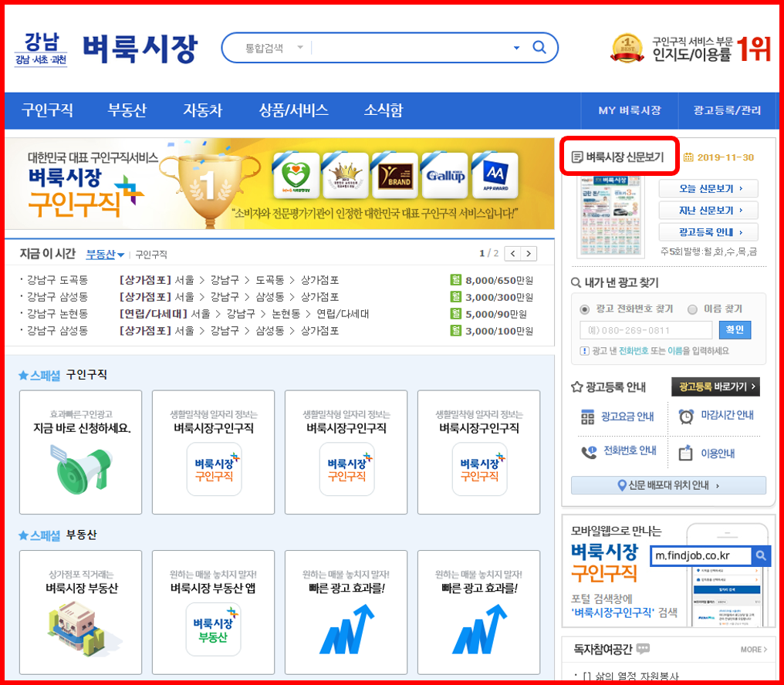Open the 강남구 논현동 연립/다세대 listing
Screen dimensions: 784x685
coord(244,314)
